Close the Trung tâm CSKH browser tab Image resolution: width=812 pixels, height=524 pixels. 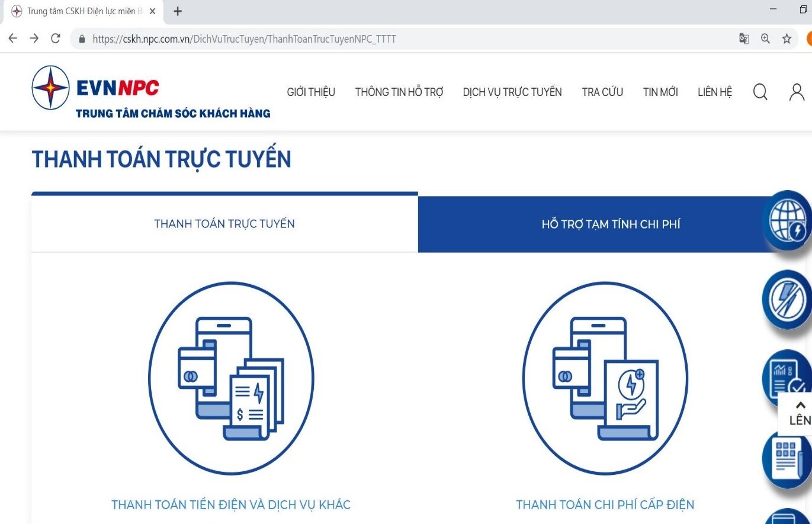click(x=152, y=11)
